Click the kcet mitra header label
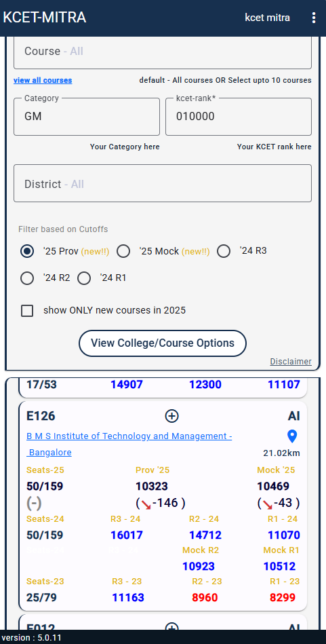The height and width of the screenshot is (644, 326). click(x=267, y=18)
